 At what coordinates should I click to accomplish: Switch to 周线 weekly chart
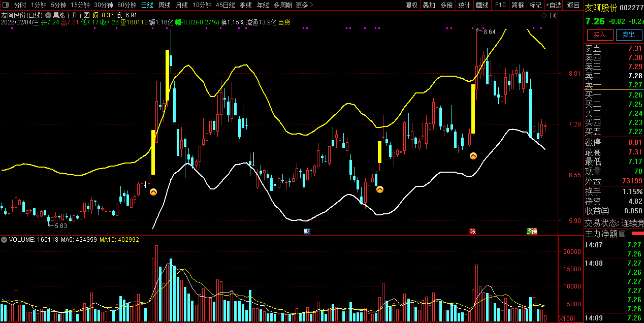tap(164, 5)
